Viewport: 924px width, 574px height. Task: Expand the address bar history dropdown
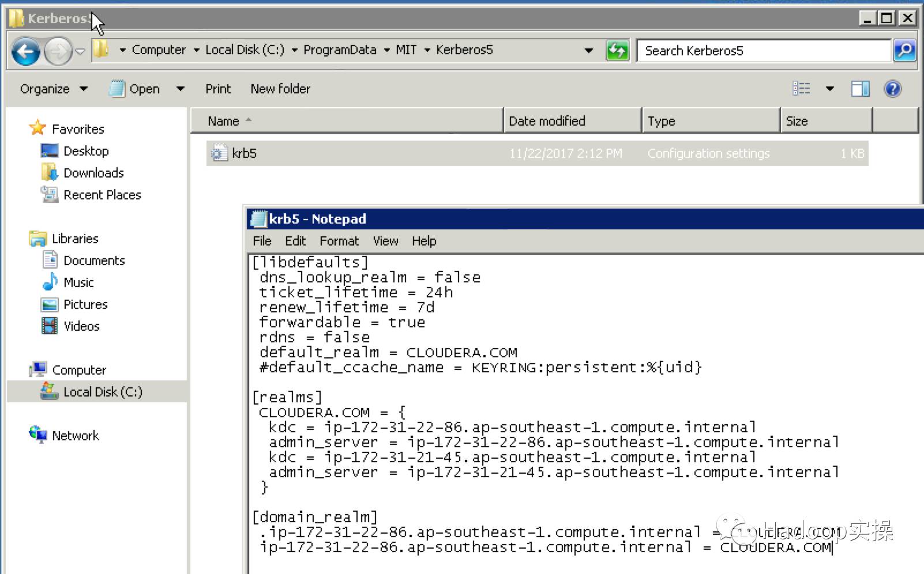[x=589, y=51]
